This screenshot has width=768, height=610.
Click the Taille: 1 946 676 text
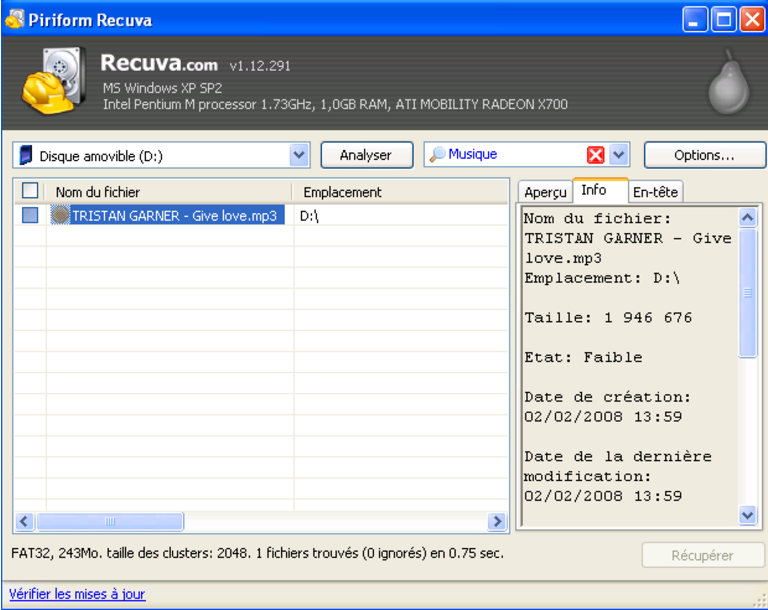tap(608, 318)
